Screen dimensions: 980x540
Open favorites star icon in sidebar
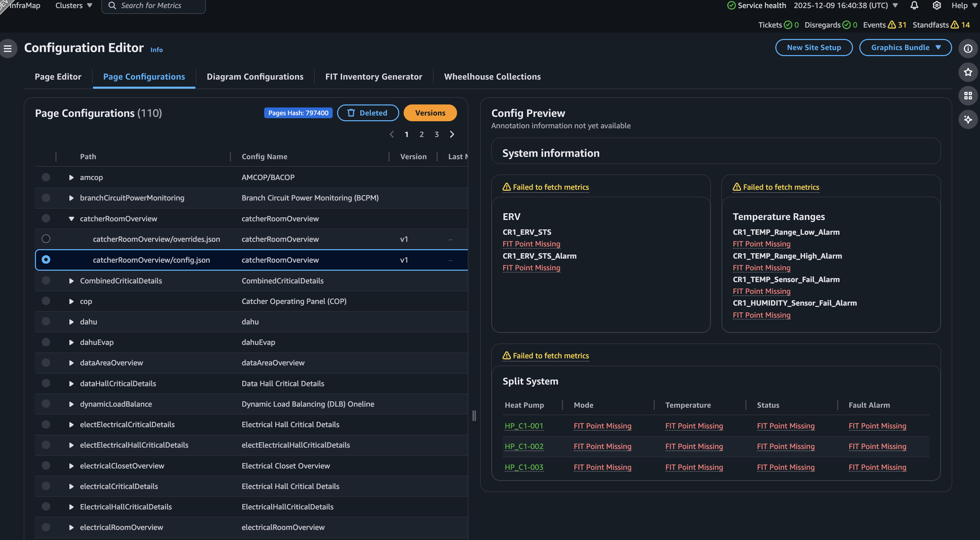[x=968, y=72]
